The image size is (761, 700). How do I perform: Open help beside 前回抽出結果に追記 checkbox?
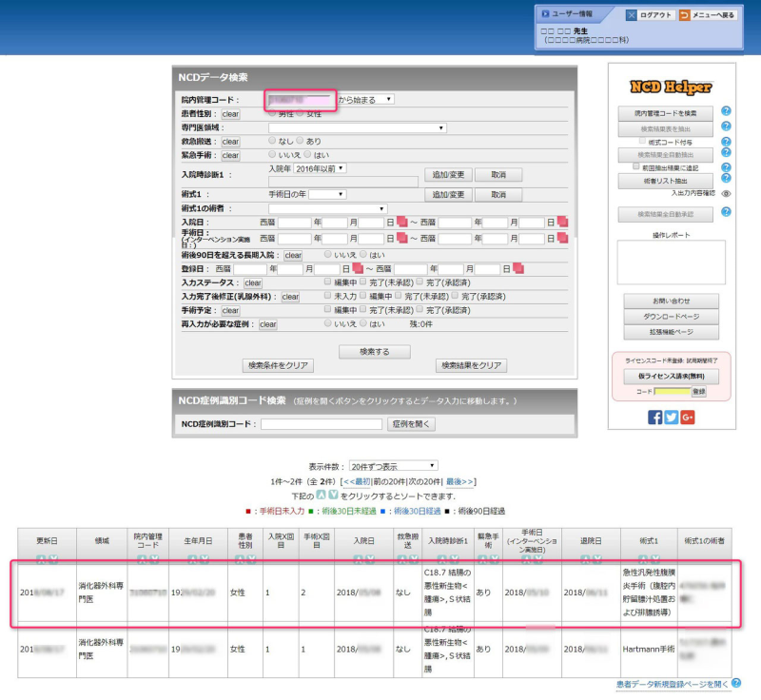(x=726, y=167)
